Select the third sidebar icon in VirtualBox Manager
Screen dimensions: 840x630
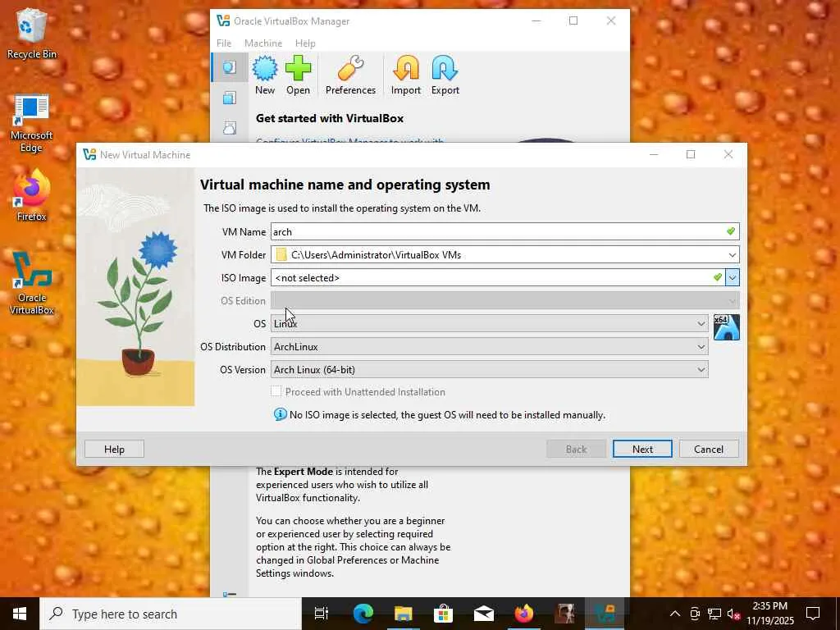(x=230, y=127)
